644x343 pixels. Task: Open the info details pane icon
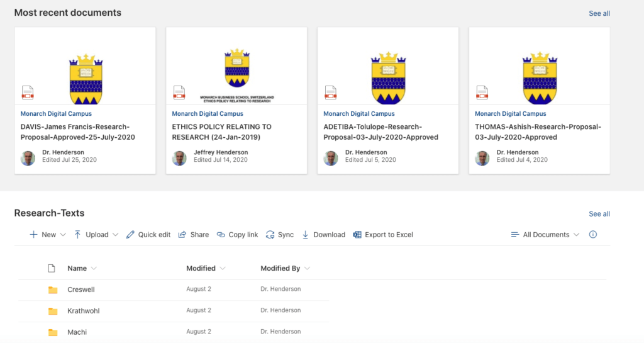592,235
